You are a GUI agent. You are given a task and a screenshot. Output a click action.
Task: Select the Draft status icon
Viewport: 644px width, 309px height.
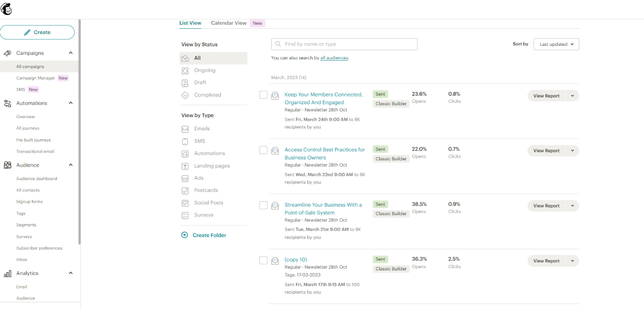pyautogui.click(x=185, y=83)
